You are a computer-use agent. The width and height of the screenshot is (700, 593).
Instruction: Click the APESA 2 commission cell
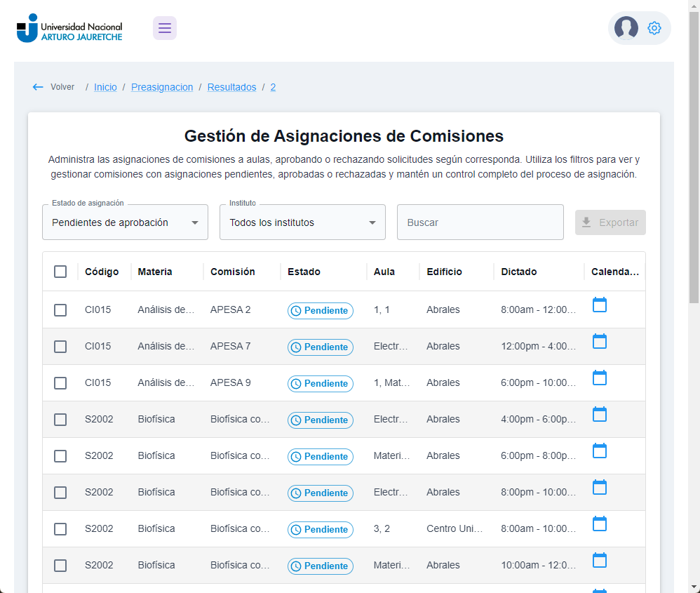(230, 309)
